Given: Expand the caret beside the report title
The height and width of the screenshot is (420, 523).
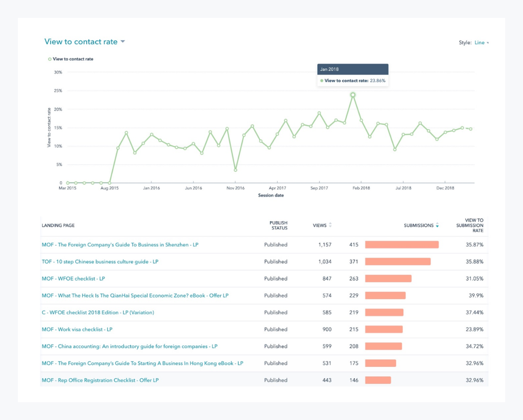Looking at the screenshot, I should (122, 42).
